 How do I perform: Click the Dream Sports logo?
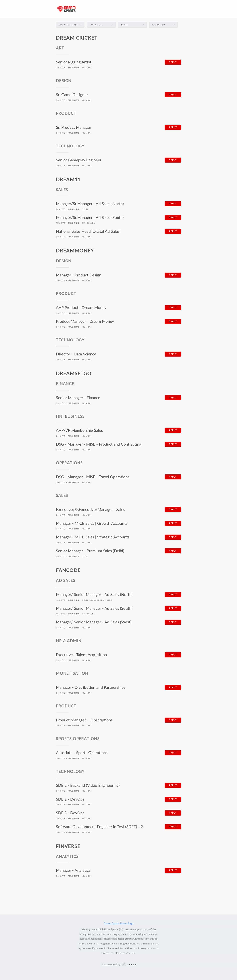[x=66, y=9]
